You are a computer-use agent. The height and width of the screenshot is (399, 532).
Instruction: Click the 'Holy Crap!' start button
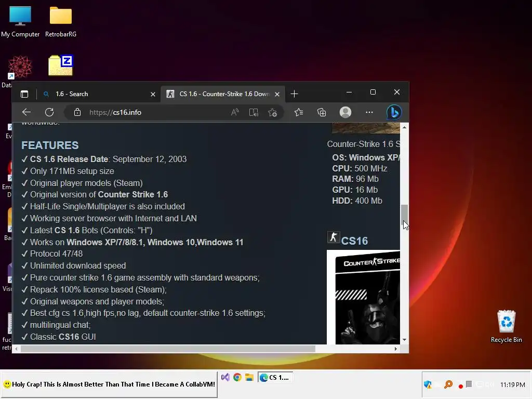[109, 384]
